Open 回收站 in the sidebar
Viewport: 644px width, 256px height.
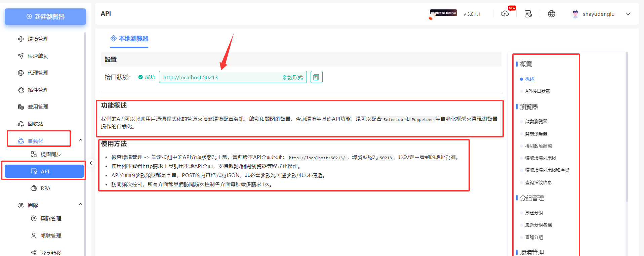pyautogui.click(x=35, y=124)
